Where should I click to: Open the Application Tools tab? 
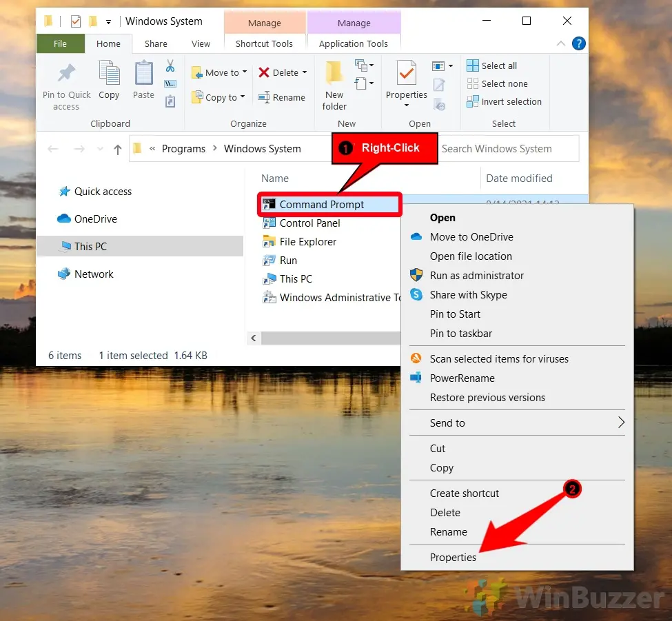[x=353, y=43]
